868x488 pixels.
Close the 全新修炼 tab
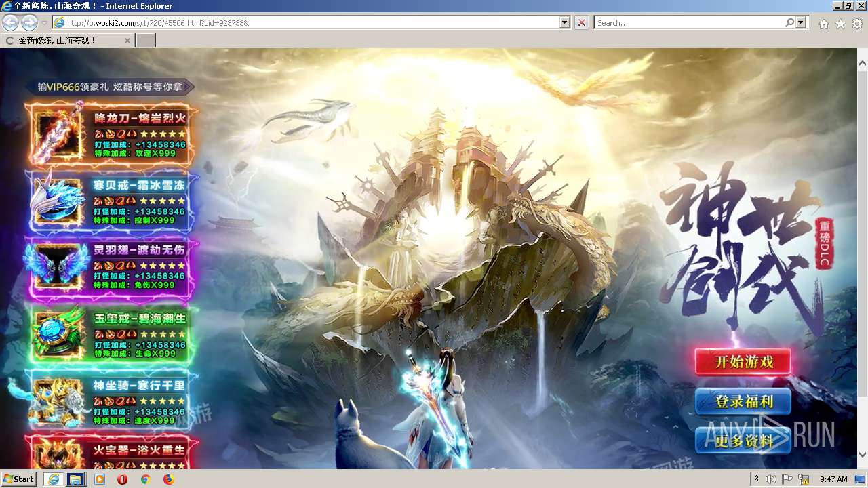coord(127,41)
